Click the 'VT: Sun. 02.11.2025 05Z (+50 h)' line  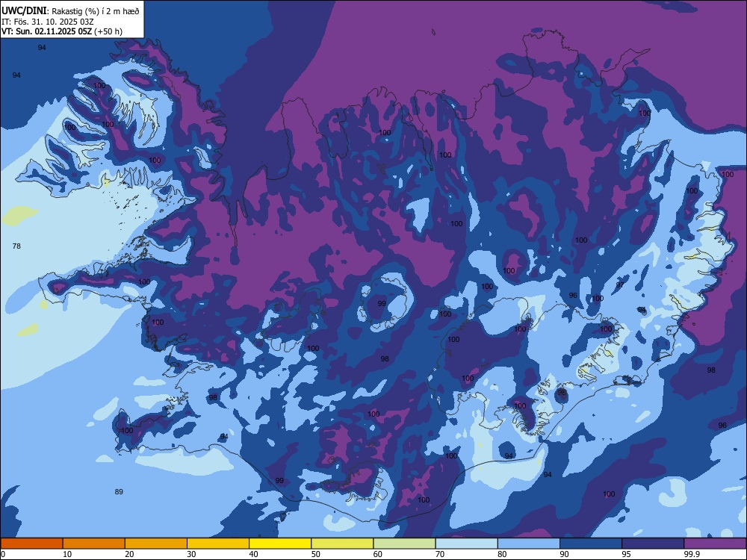(x=62, y=31)
